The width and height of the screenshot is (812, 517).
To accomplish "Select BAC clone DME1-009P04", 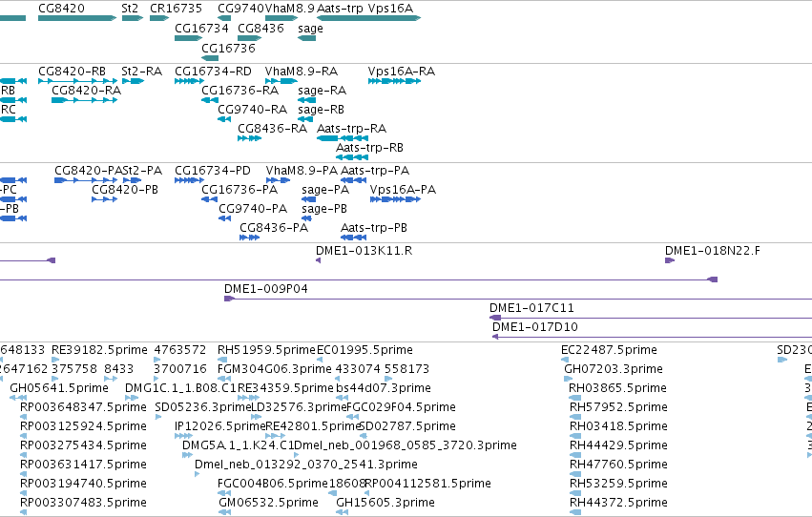I will [x=518, y=299].
